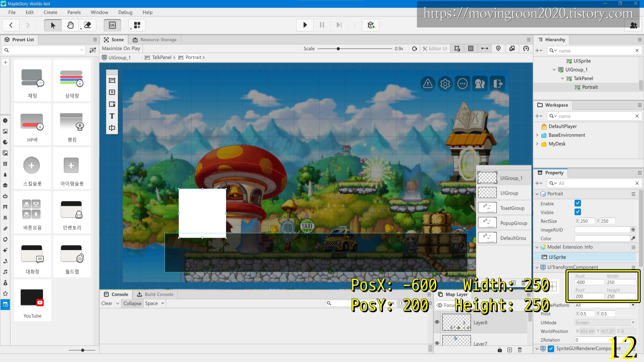Select ImageRUID target picker
The height and width of the screenshot is (362, 644).
pos(633,230)
